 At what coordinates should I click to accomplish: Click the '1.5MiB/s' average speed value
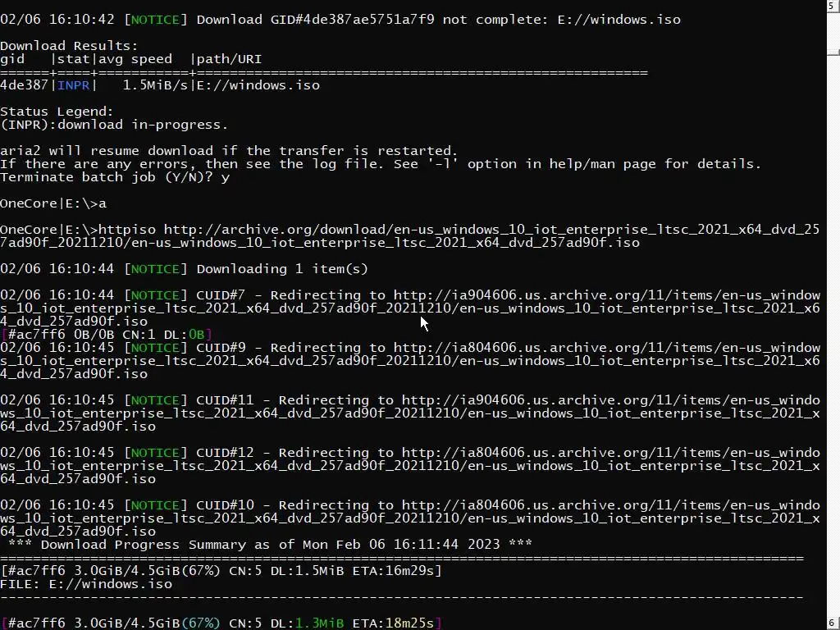pos(155,85)
